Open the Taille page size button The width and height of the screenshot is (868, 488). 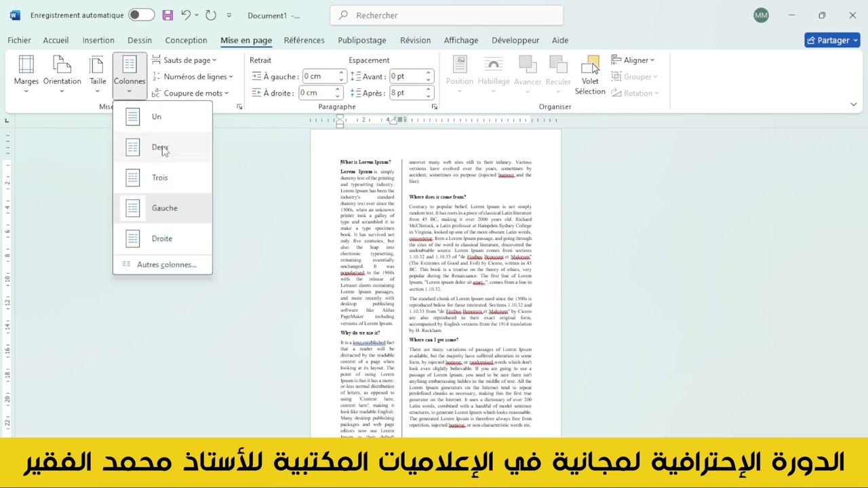coord(98,75)
